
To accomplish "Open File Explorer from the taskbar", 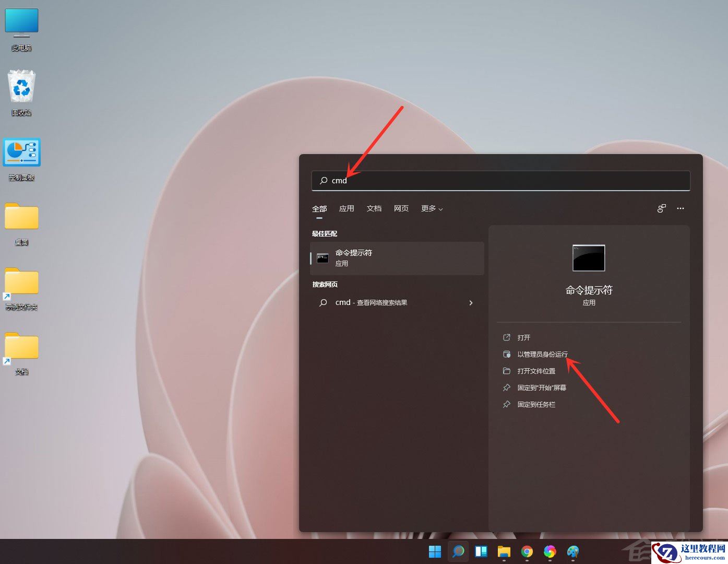I will tap(504, 551).
